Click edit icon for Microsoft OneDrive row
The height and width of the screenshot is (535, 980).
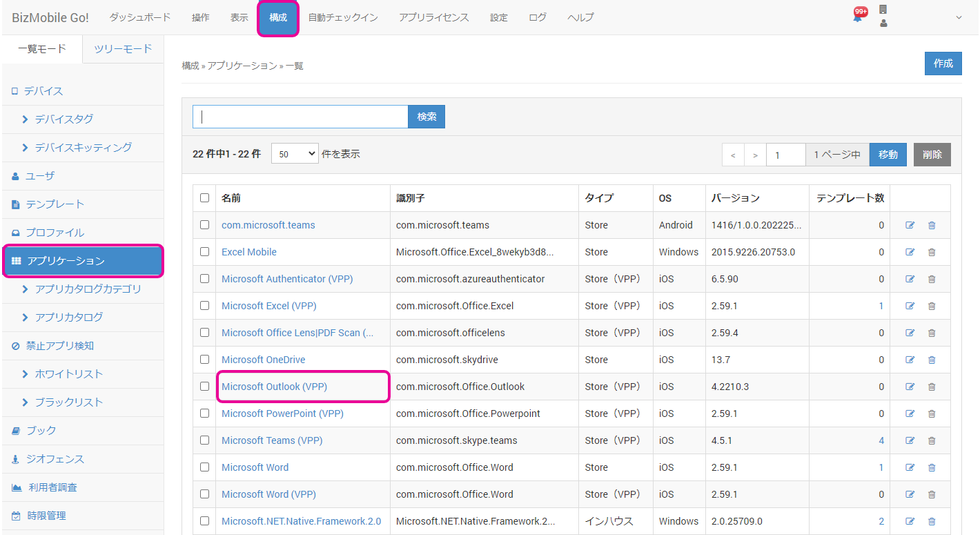[910, 360]
